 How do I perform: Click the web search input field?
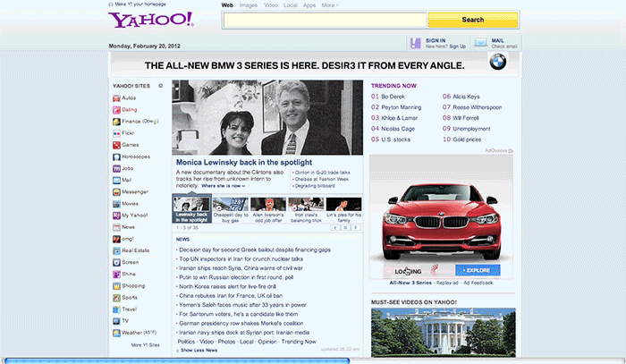(325, 20)
